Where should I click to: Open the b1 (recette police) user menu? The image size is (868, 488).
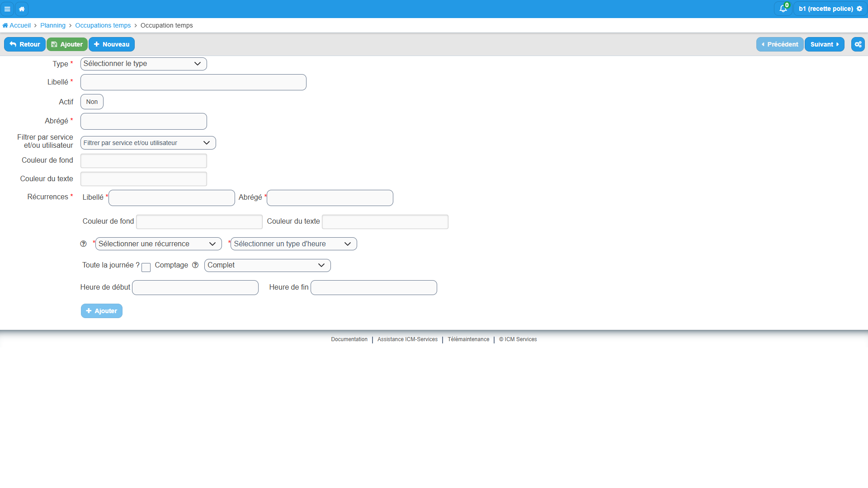[830, 9]
